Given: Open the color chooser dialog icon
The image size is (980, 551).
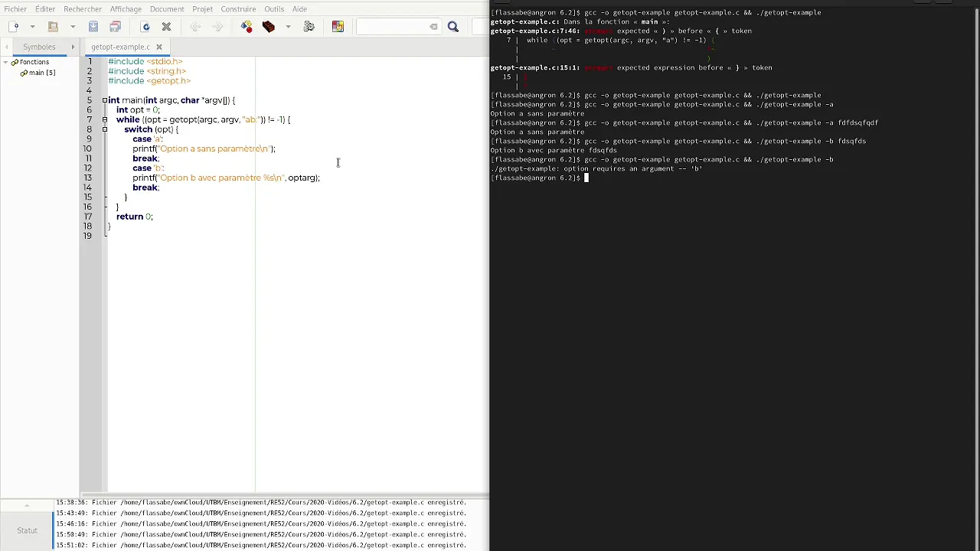Looking at the screenshot, I should [x=338, y=27].
